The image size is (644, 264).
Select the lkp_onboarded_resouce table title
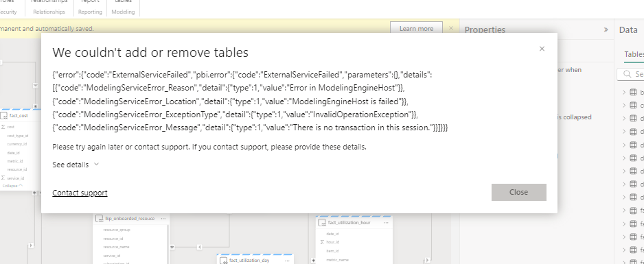130,219
